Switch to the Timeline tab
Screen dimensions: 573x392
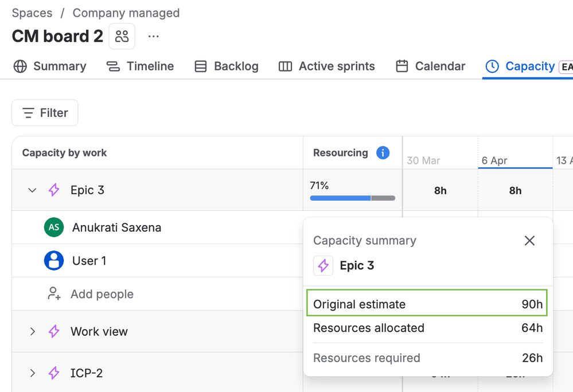pyautogui.click(x=141, y=66)
